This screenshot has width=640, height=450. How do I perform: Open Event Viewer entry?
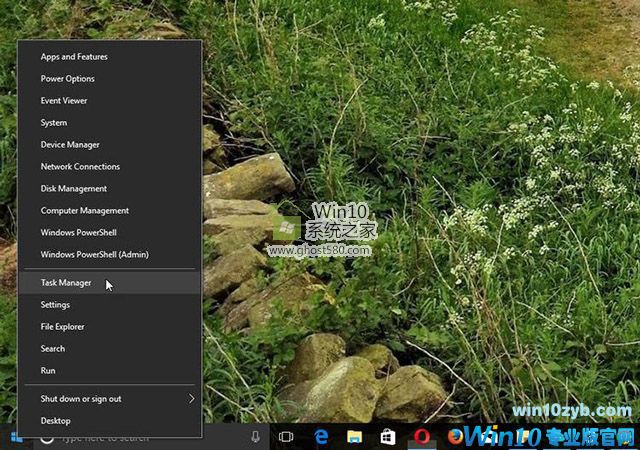pos(64,101)
